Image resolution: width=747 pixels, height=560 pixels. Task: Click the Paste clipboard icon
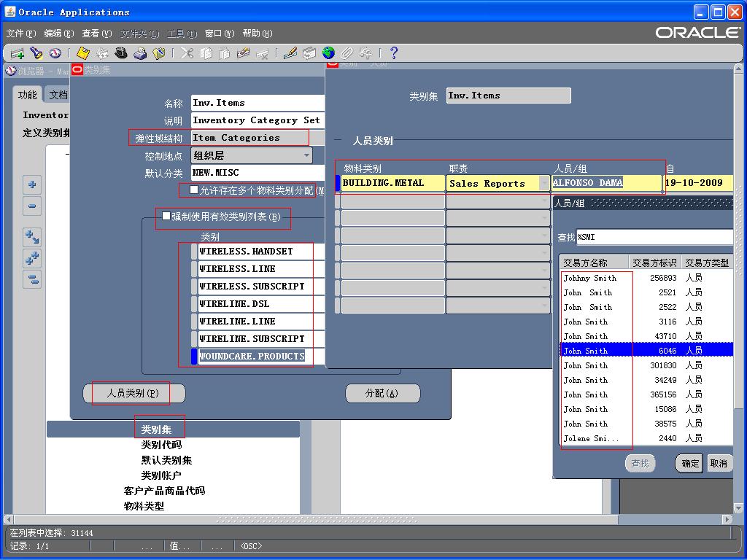click(x=225, y=52)
